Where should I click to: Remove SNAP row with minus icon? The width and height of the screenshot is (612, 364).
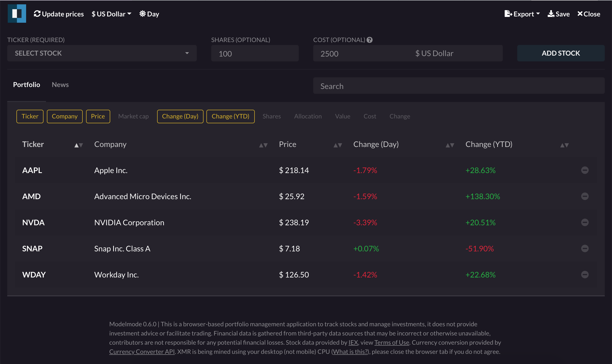[x=584, y=248]
